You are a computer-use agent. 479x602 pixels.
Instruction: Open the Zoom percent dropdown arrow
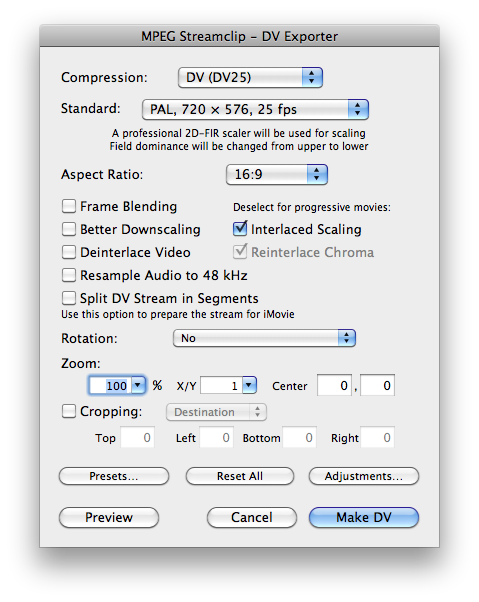click(138, 385)
